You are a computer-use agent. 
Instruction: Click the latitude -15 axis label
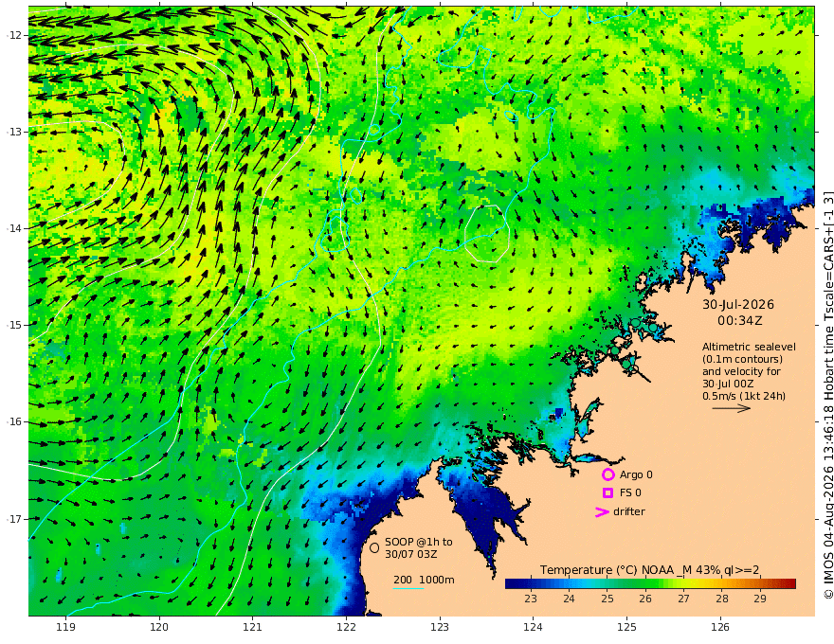[x=14, y=325]
